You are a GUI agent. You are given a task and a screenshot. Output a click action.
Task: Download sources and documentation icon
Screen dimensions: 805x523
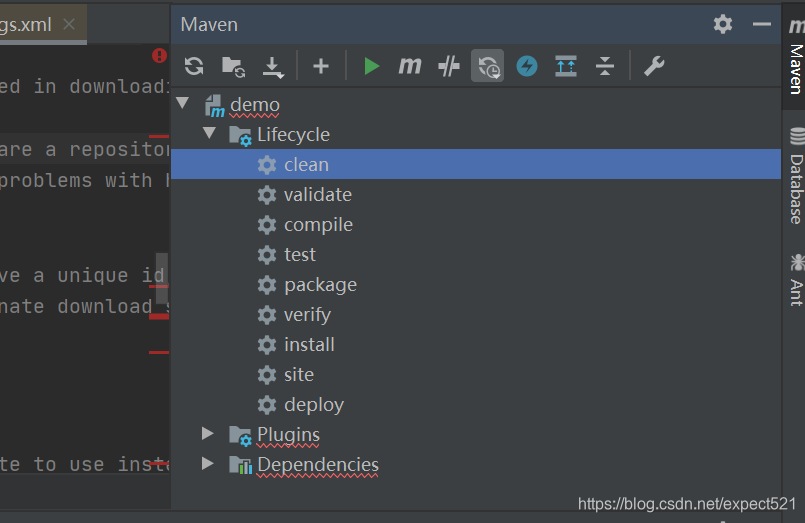[x=273, y=67]
